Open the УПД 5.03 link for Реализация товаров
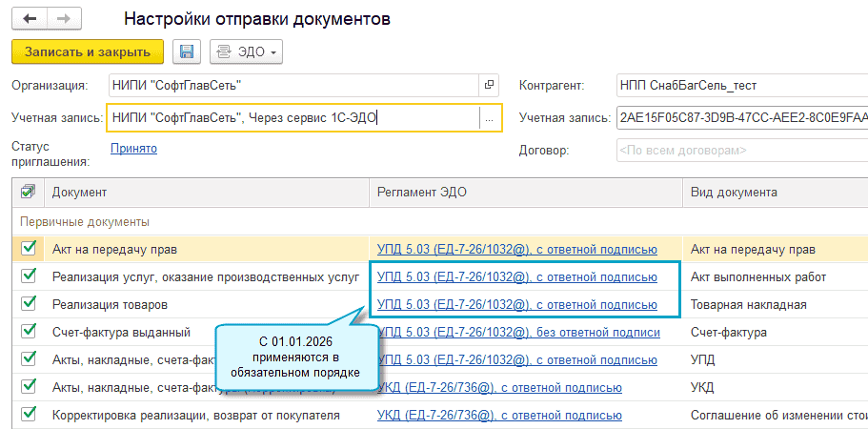The height and width of the screenshot is (429, 868). [x=517, y=305]
